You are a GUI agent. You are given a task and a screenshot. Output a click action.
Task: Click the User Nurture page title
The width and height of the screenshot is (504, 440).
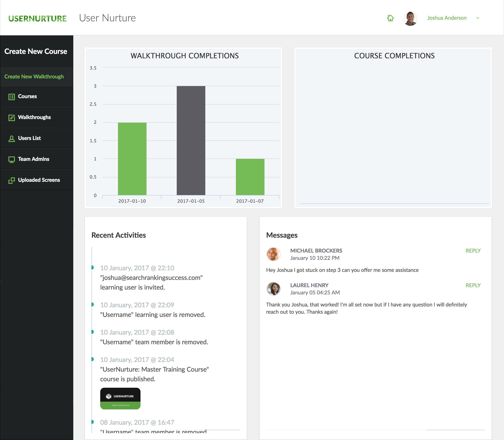pos(107,18)
